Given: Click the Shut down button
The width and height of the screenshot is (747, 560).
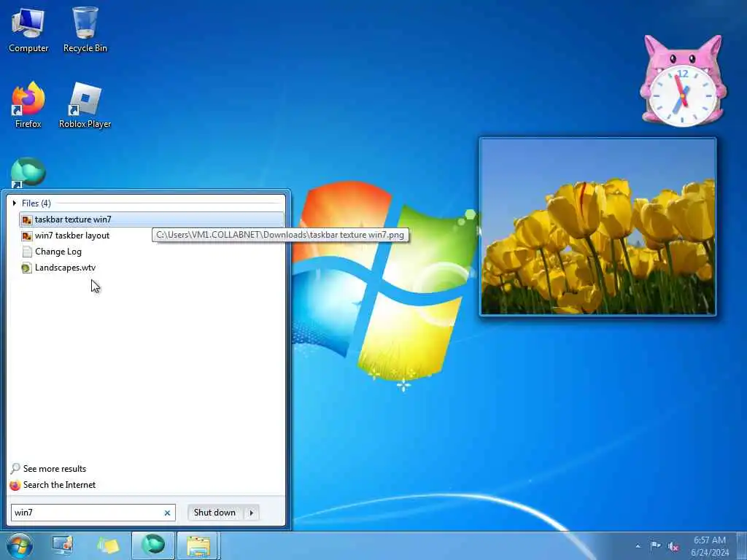Looking at the screenshot, I should [215, 513].
